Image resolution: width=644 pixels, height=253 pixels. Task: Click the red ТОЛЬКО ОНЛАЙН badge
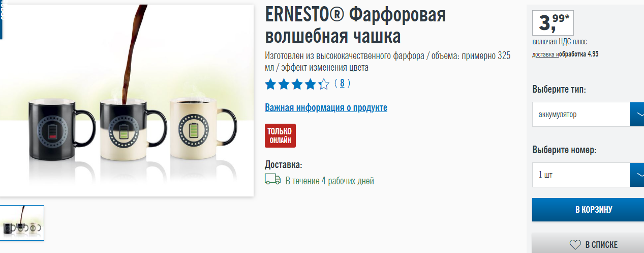click(280, 135)
